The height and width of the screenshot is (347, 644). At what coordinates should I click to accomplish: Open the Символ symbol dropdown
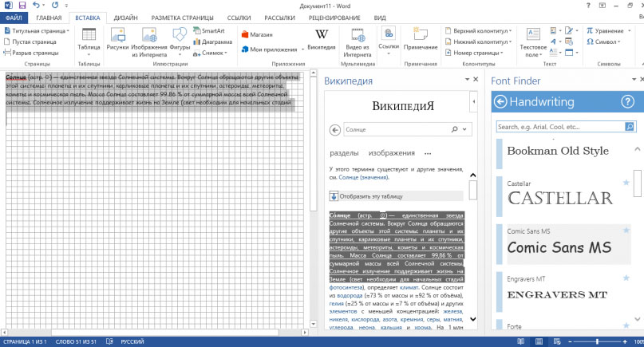(x=618, y=42)
